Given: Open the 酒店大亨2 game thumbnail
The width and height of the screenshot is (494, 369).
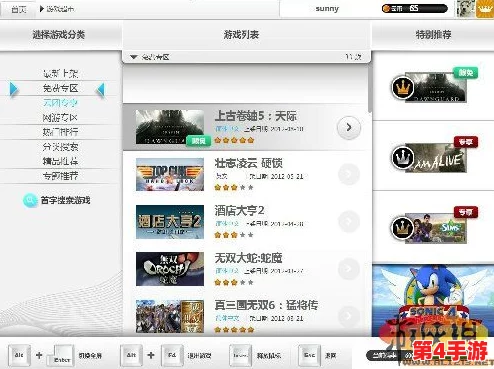Looking at the screenshot, I should click(170, 222).
